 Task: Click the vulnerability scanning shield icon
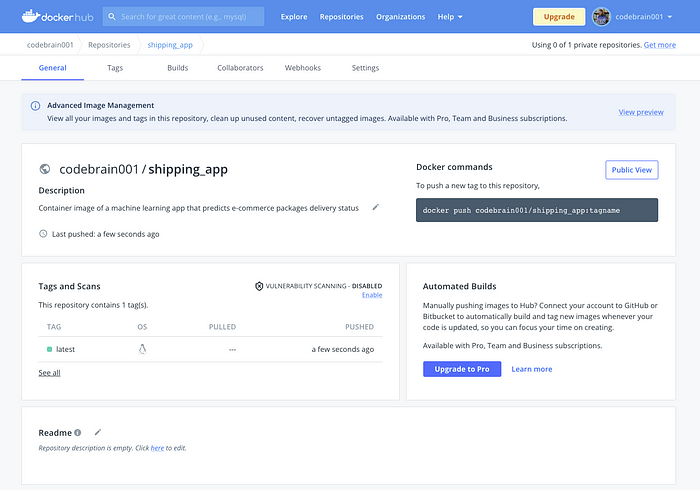click(259, 286)
